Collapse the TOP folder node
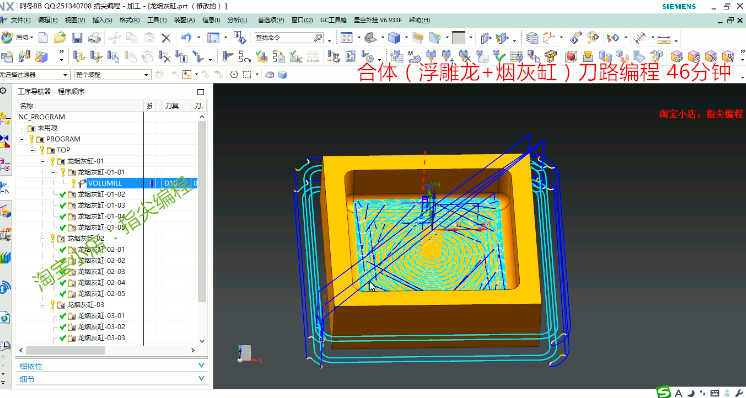 point(33,150)
